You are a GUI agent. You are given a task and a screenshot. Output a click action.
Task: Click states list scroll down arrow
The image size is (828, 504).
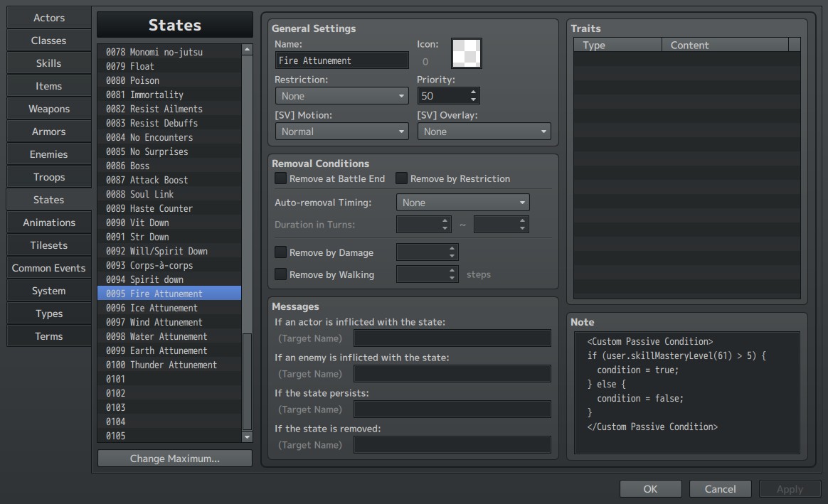click(x=247, y=436)
